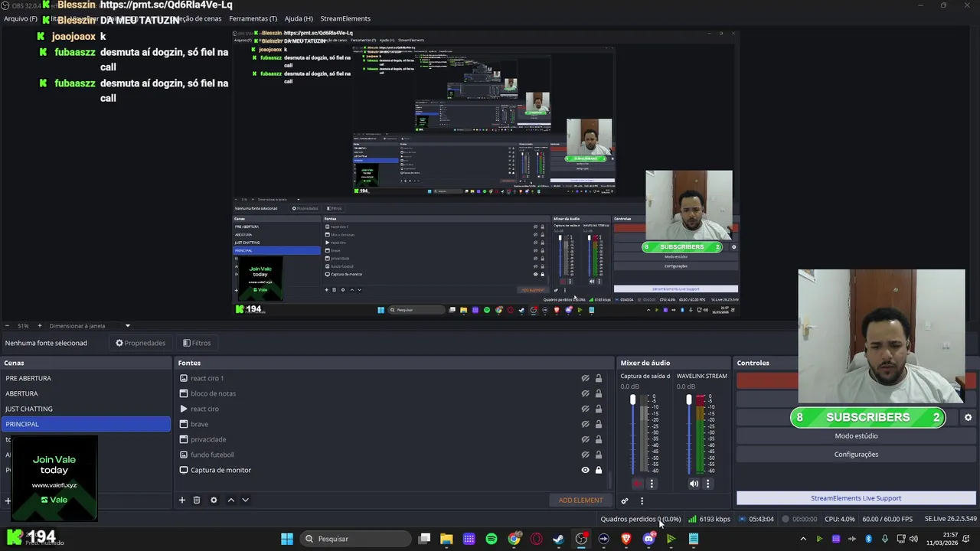
Task: Move source down with the down arrow
Action: pyautogui.click(x=245, y=500)
